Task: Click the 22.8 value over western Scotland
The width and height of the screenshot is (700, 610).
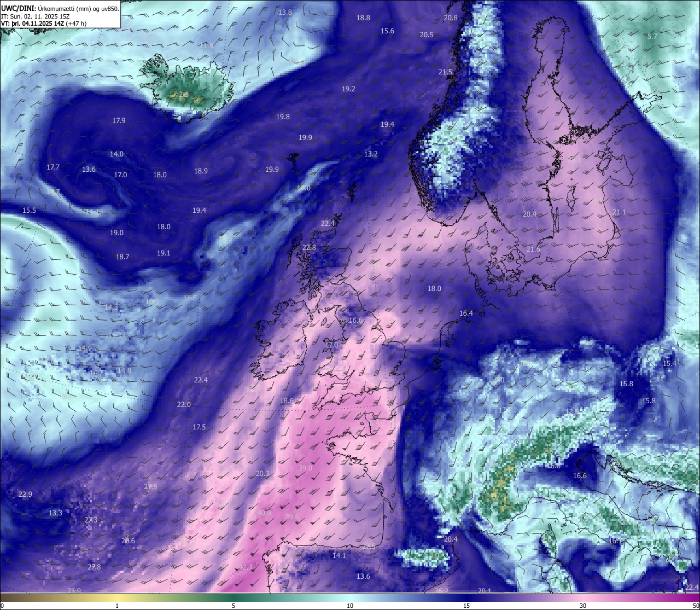Action: 309,247
